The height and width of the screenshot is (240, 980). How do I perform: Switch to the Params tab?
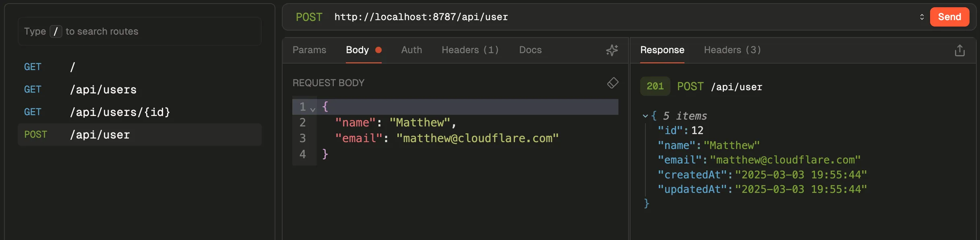coord(309,50)
